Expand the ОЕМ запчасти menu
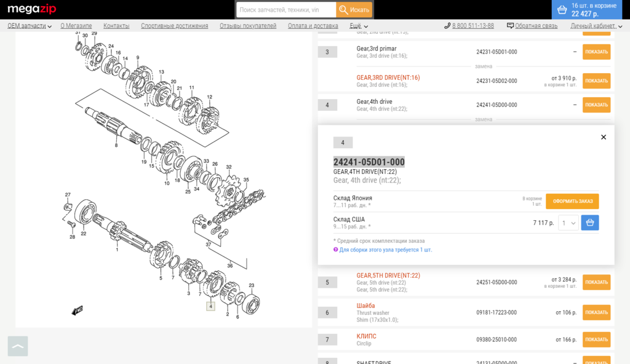Screen dimensions: 630x364 point(30,26)
